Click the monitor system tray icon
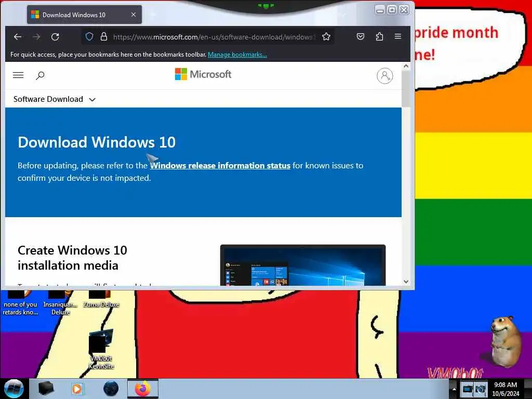 coord(468,389)
